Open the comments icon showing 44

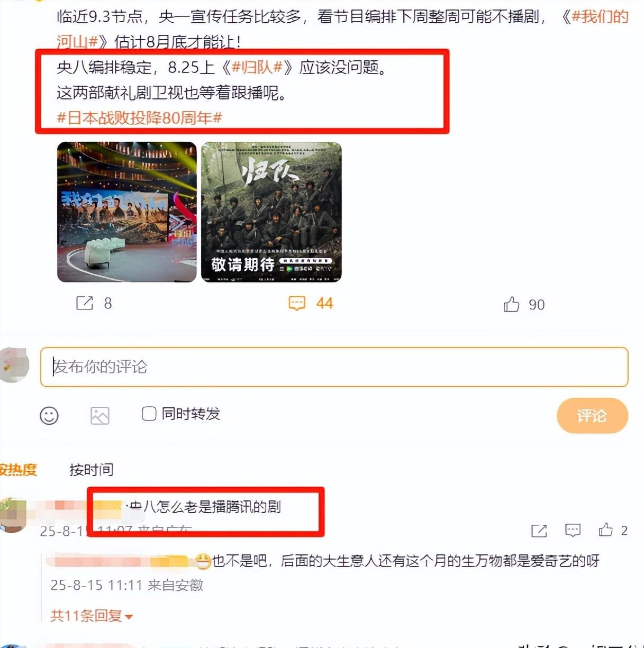click(x=297, y=303)
